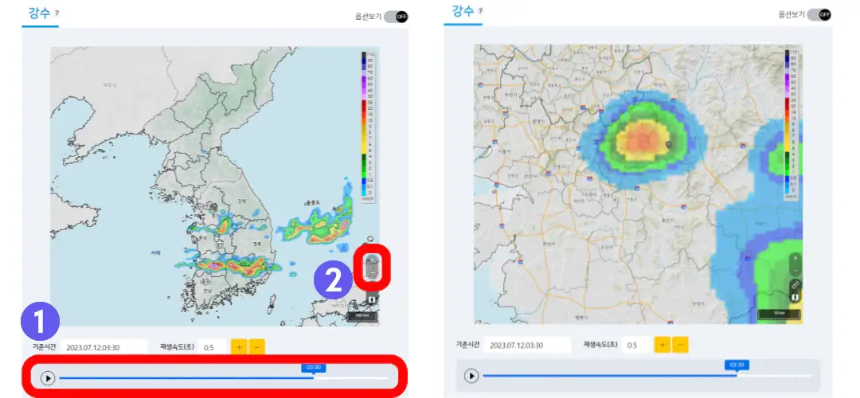Image resolution: width=860 pixels, height=398 pixels.
Task: Play the radar animation in the right panel
Action: (x=471, y=376)
